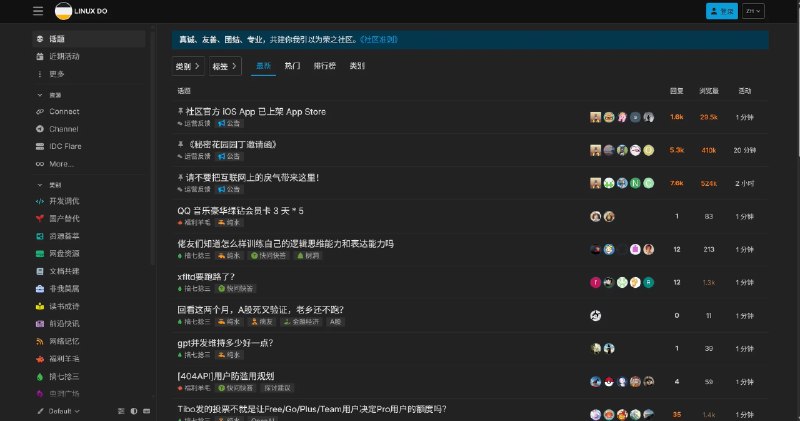Screen dimensions: 800x421
Task: Collapse the 资源 sidebar section
Action: coord(49,95)
